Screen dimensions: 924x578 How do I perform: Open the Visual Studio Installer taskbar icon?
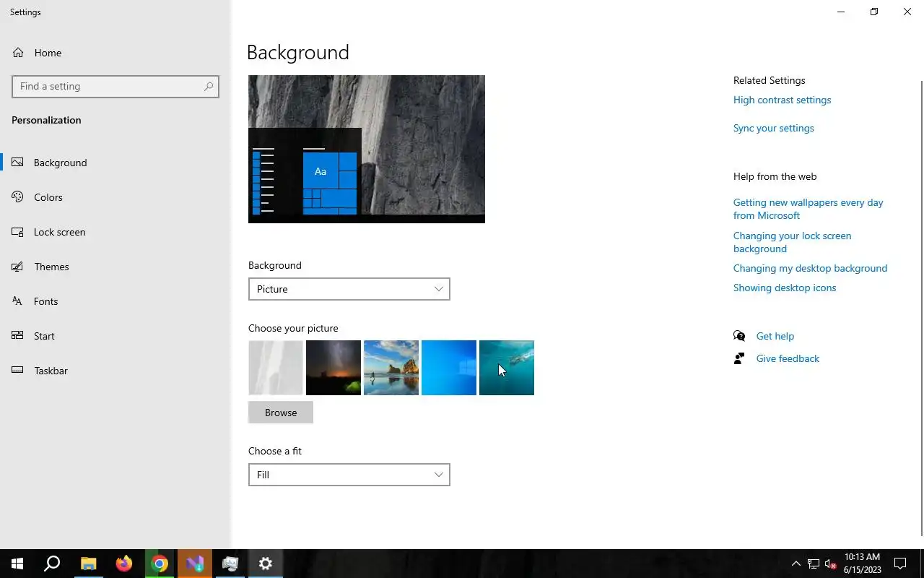195,564
